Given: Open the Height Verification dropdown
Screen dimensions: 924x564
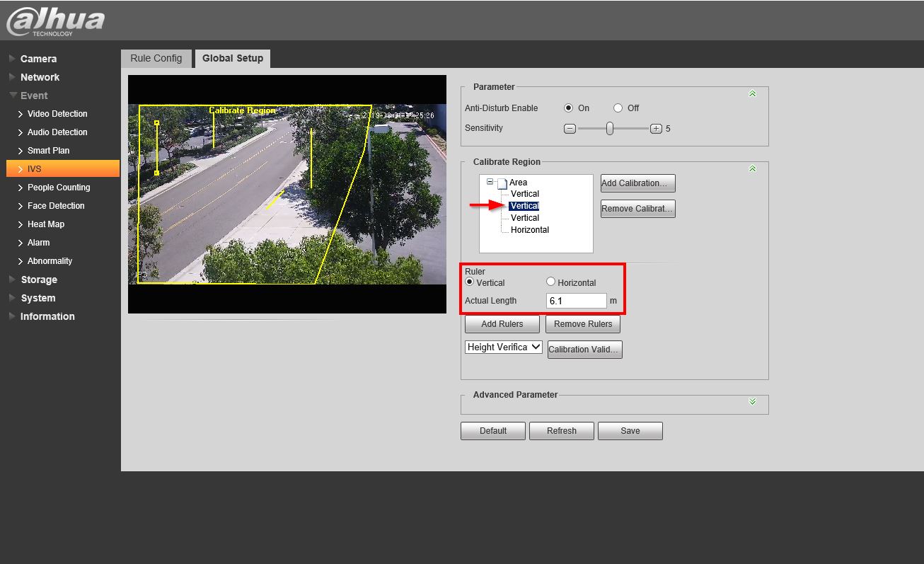Looking at the screenshot, I should point(503,347).
